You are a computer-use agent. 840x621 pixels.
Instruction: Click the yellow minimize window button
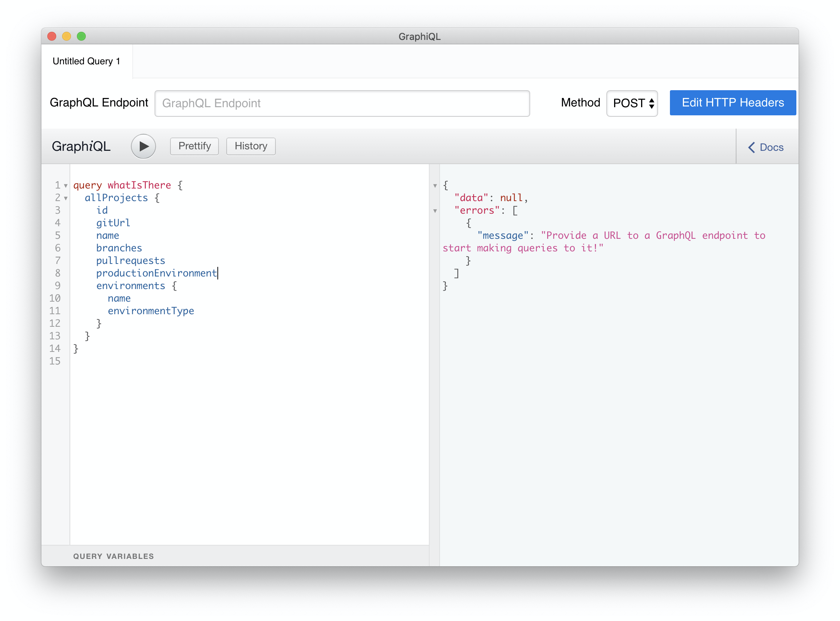[67, 36]
